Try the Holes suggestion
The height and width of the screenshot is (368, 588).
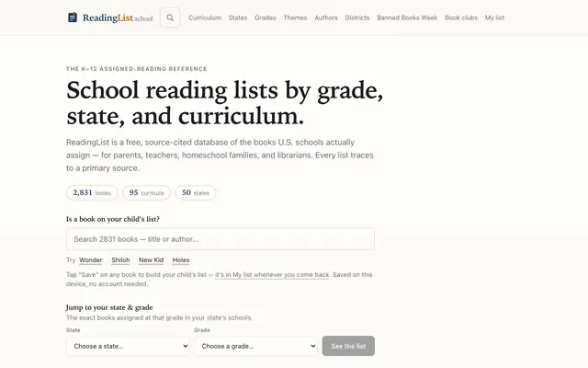coord(181,259)
